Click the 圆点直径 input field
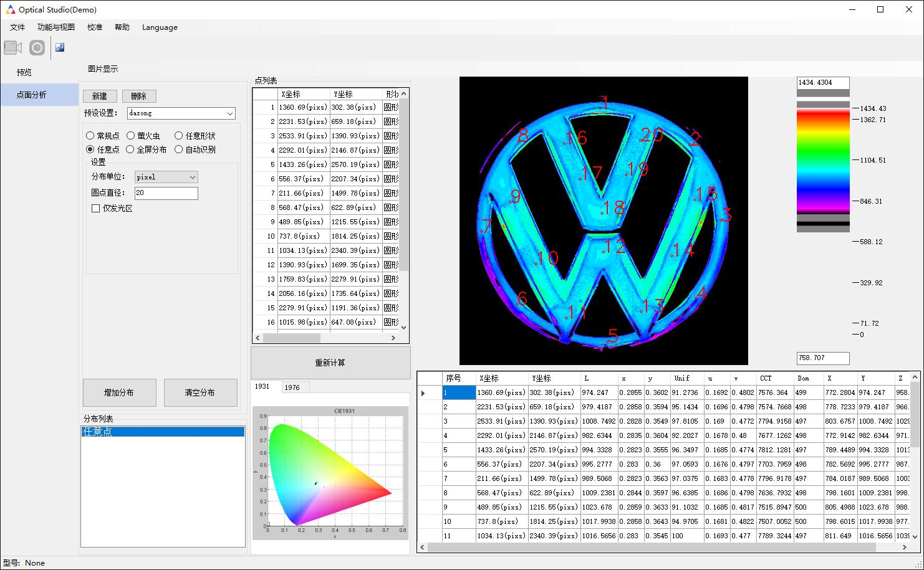 pos(166,193)
